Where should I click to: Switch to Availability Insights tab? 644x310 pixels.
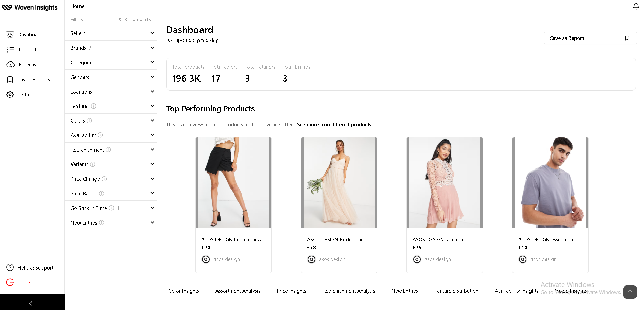click(517, 291)
